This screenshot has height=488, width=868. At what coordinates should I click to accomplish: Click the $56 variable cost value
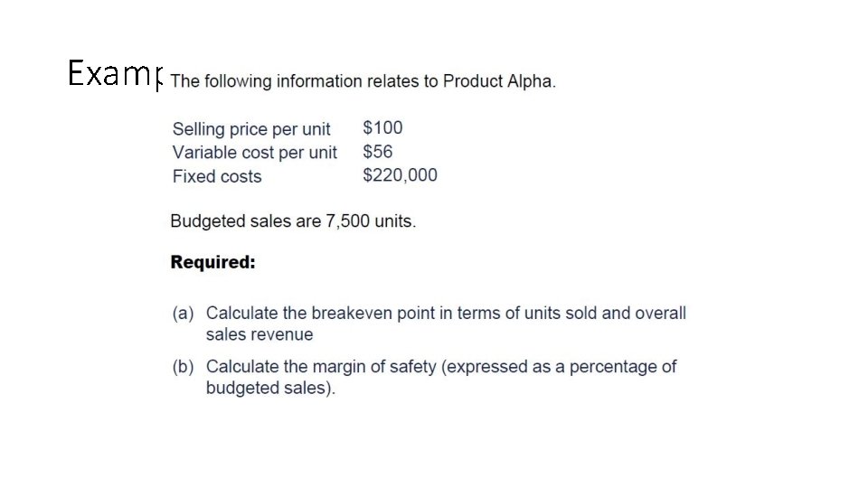378,152
